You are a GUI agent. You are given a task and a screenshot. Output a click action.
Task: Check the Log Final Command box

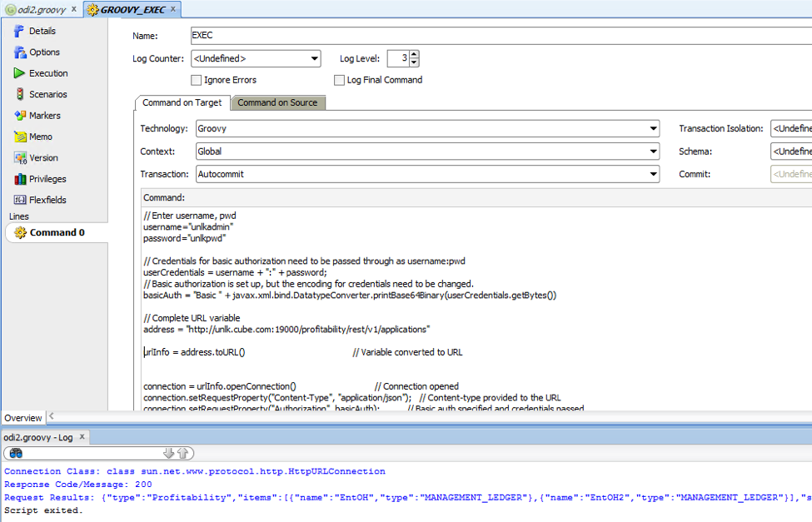point(339,81)
